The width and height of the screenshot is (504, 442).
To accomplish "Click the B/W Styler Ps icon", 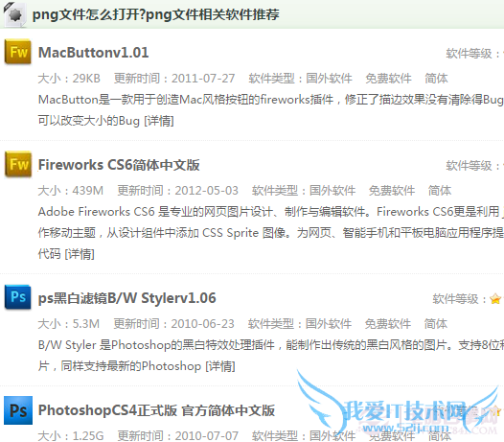I will pos(18,297).
